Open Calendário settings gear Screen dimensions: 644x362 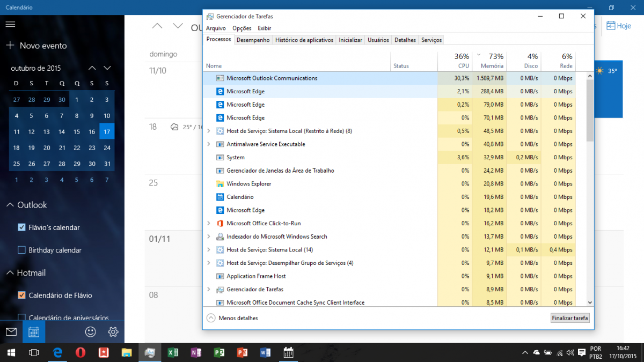pyautogui.click(x=113, y=332)
